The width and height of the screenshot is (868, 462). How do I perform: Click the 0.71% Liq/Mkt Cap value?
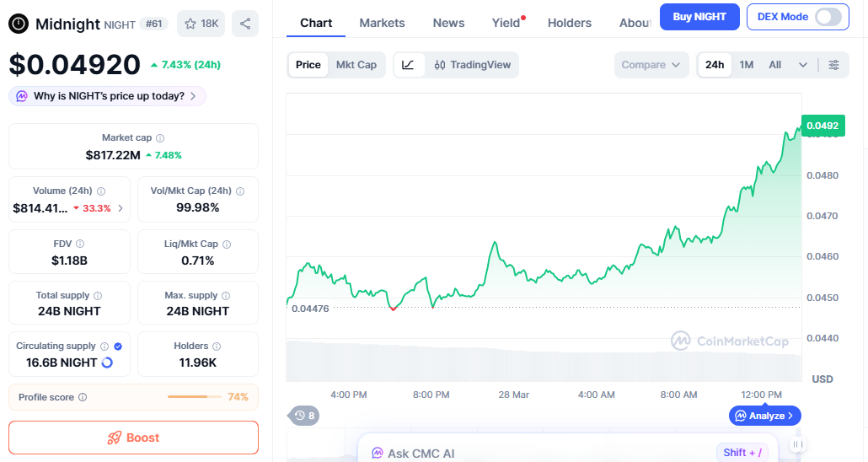click(198, 261)
